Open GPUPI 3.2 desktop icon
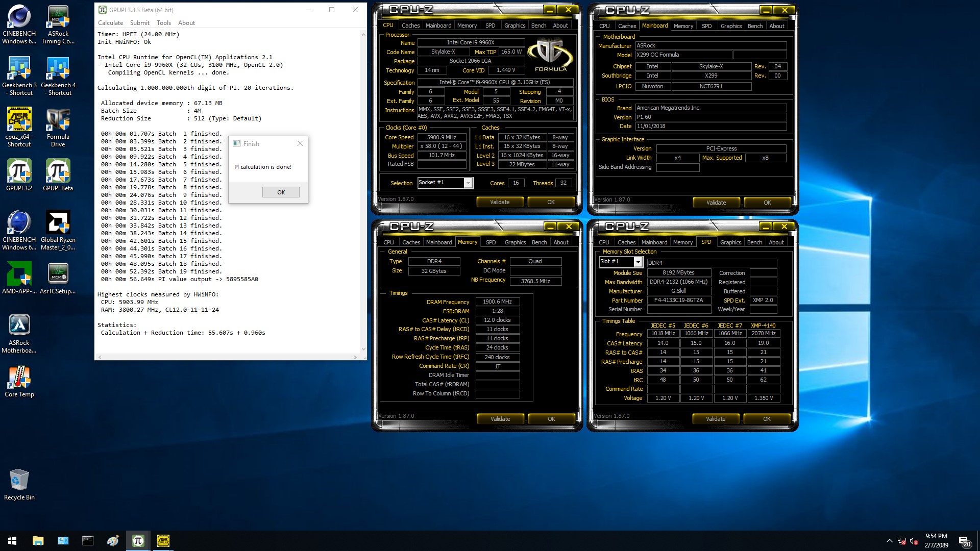Viewport: 980px width, 551px height. (19, 175)
